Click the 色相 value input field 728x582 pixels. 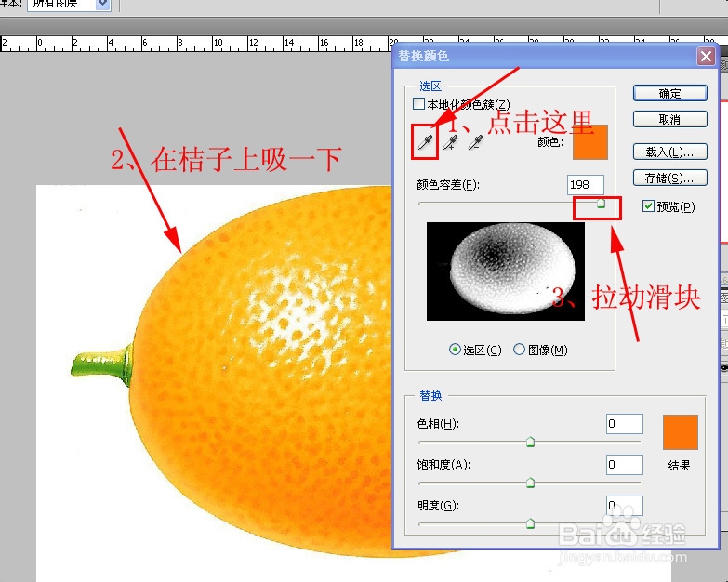[x=625, y=424]
